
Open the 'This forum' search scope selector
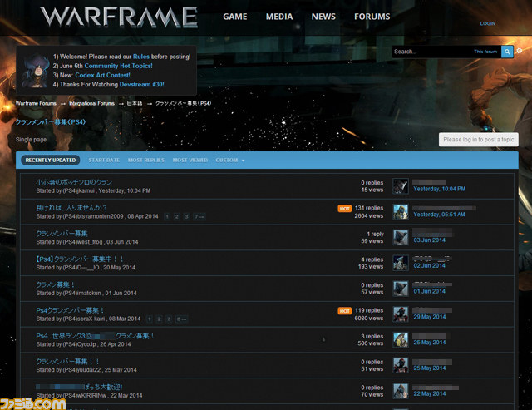pyautogui.click(x=485, y=52)
